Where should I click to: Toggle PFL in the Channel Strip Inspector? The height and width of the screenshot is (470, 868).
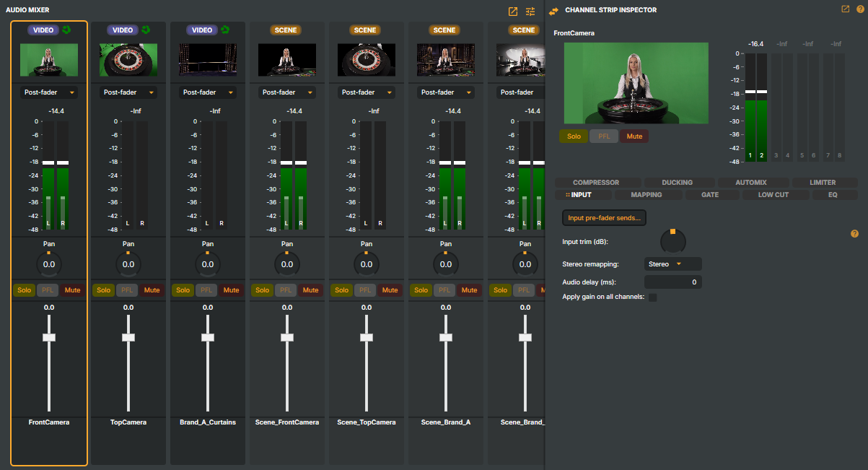click(x=604, y=136)
